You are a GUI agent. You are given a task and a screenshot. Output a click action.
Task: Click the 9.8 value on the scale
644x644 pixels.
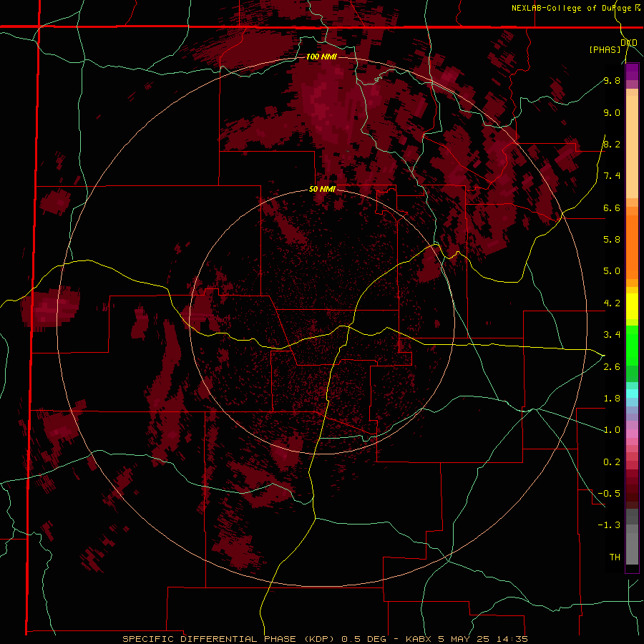[x=612, y=80]
